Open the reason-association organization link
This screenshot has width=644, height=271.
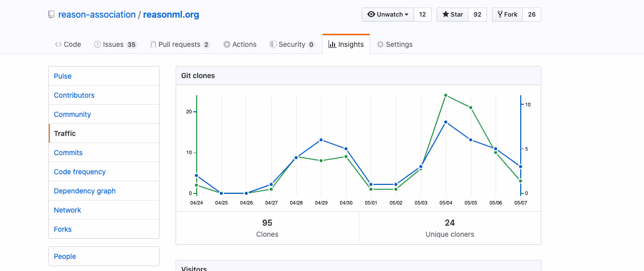[x=97, y=15]
